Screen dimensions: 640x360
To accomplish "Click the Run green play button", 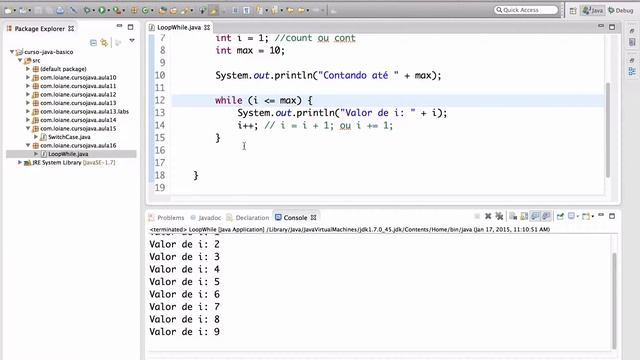I will [x=102, y=10].
